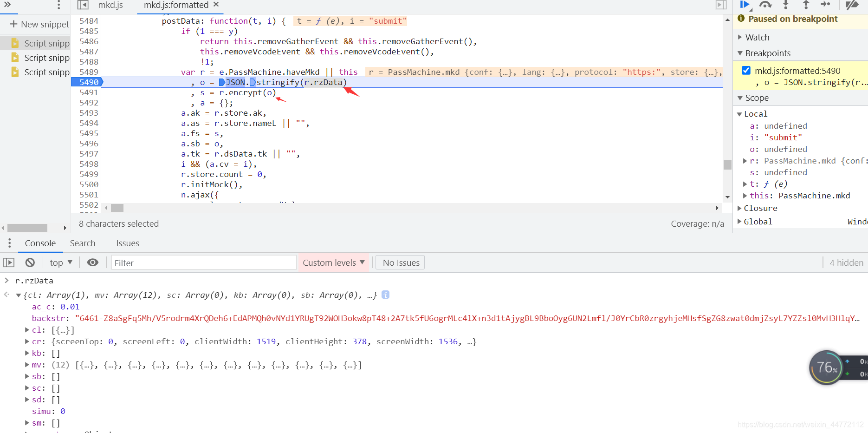Open the Issues drawer tab

(128, 243)
